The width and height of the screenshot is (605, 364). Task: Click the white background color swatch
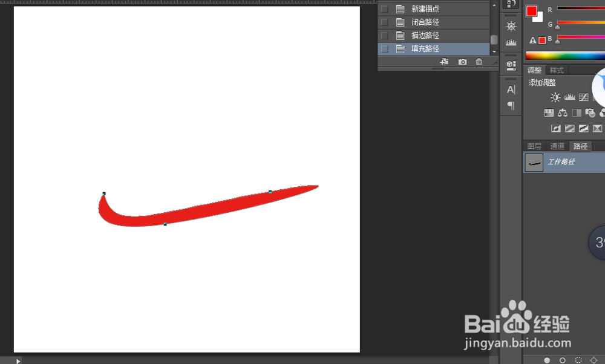pos(540,18)
